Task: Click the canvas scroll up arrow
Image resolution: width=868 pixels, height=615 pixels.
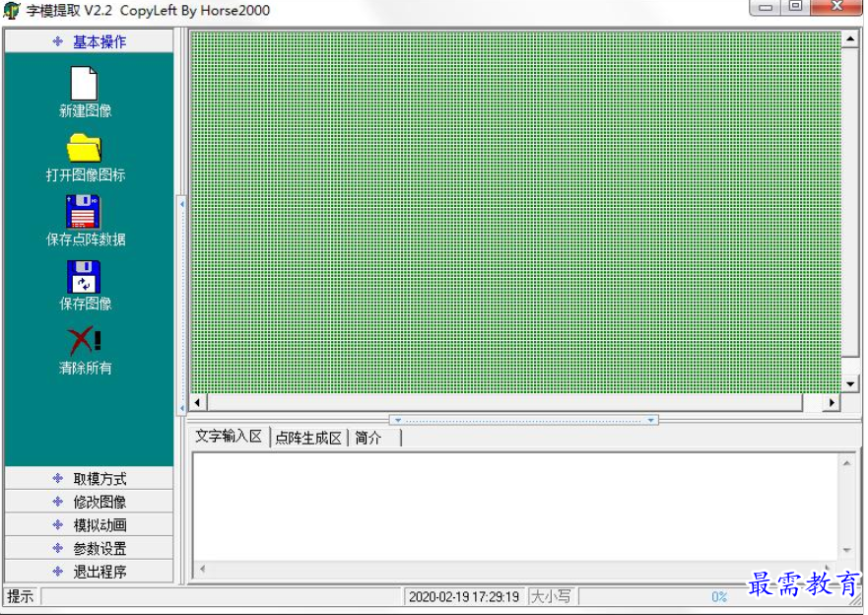Action: tap(849, 39)
